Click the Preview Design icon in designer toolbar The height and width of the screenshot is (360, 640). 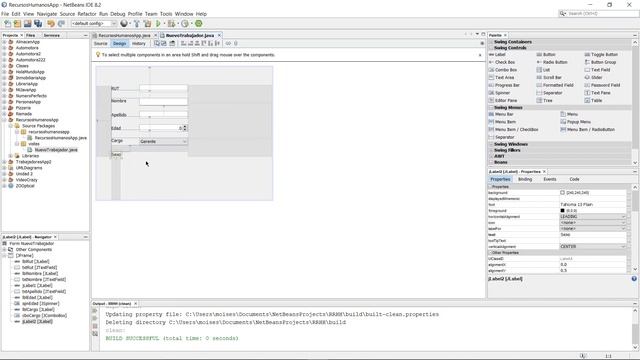pos(172,43)
